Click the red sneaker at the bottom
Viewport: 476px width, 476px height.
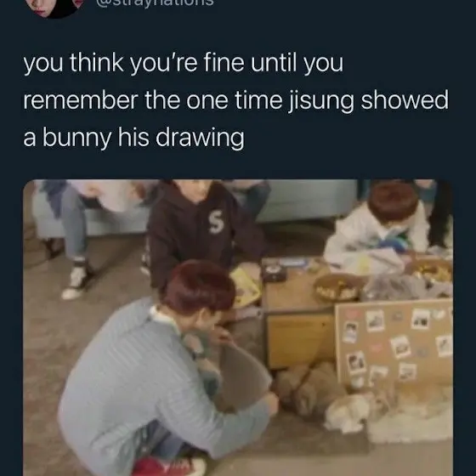coord(169,467)
